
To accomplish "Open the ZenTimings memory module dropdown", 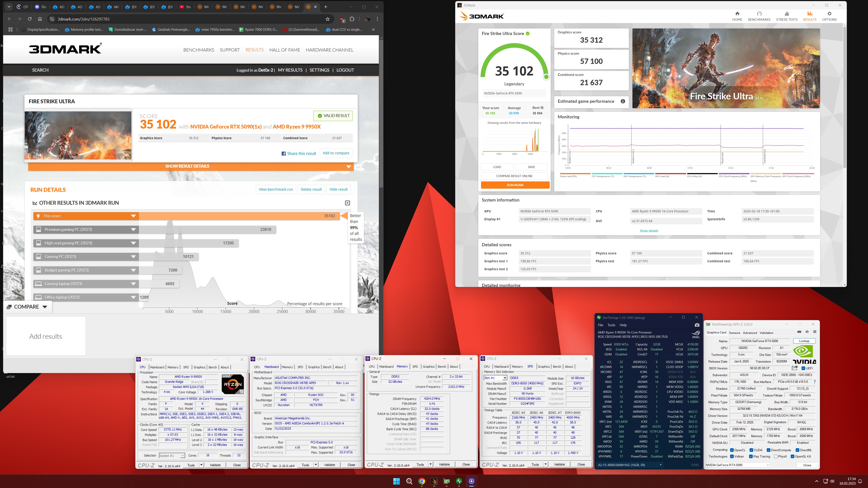I will 630,465.
